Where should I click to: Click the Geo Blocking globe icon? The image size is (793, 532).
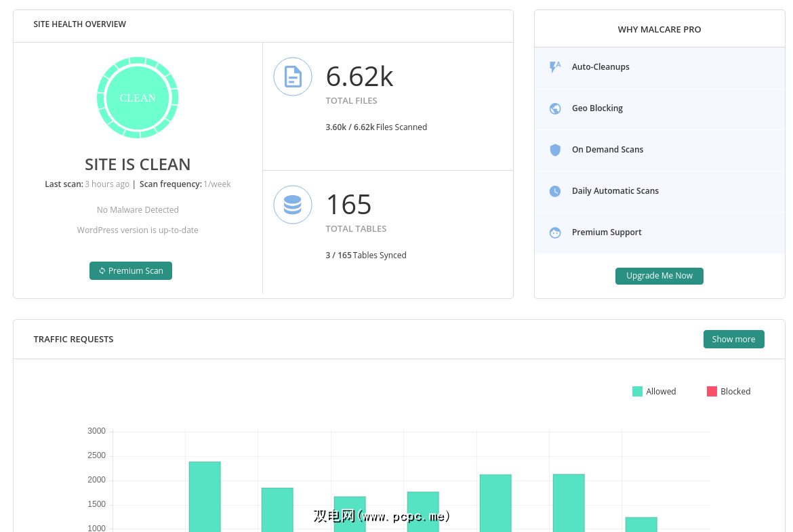pyautogui.click(x=555, y=108)
